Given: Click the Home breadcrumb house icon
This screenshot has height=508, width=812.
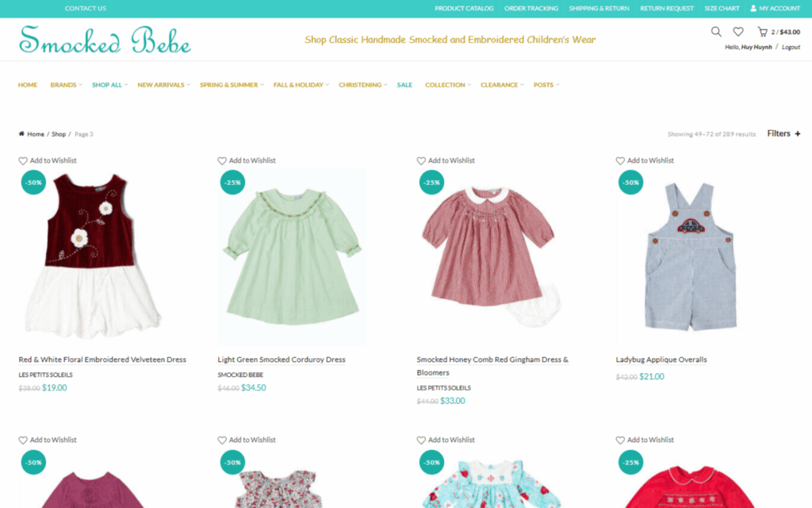Looking at the screenshot, I should (21, 133).
